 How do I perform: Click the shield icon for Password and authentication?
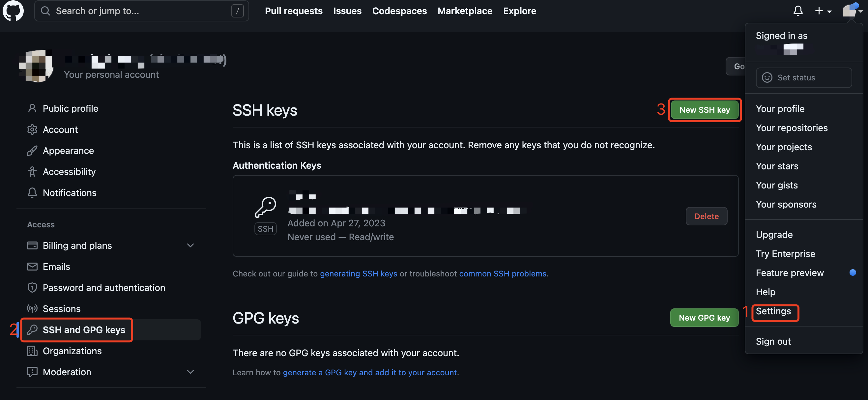pyautogui.click(x=32, y=287)
